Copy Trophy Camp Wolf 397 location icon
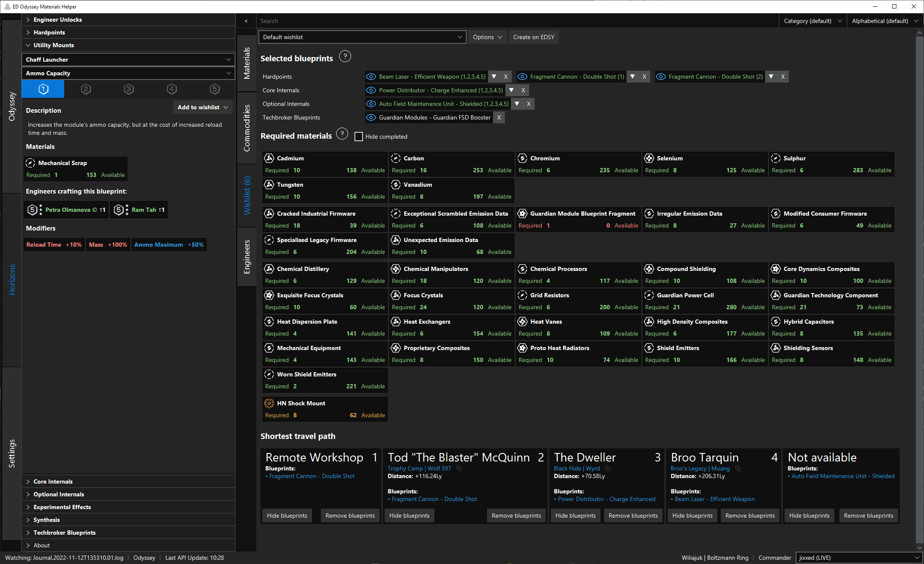Viewport: 924px width, 564px height. pyautogui.click(x=459, y=468)
